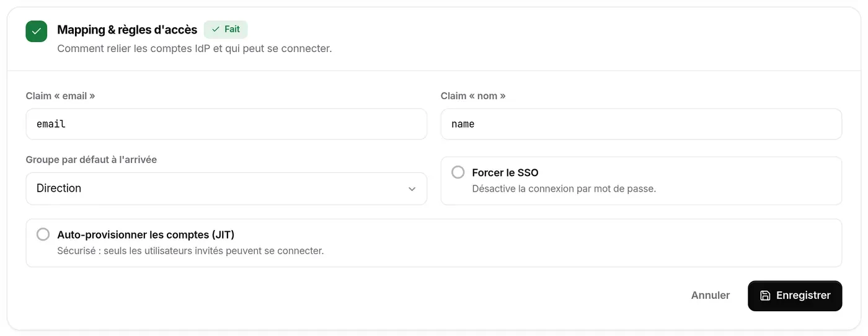Click the text "Comment relier les comptes IdP"
This screenshot has height=336, width=868.
click(x=135, y=48)
